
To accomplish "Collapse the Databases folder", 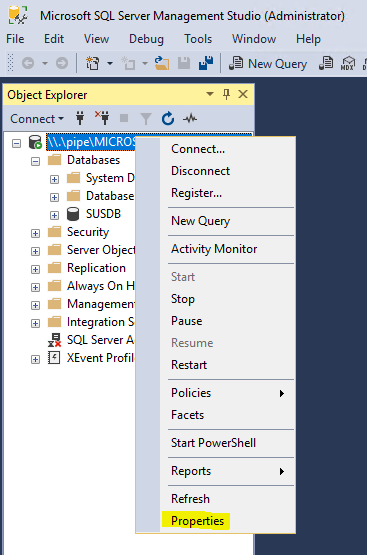I will (x=35, y=162).
